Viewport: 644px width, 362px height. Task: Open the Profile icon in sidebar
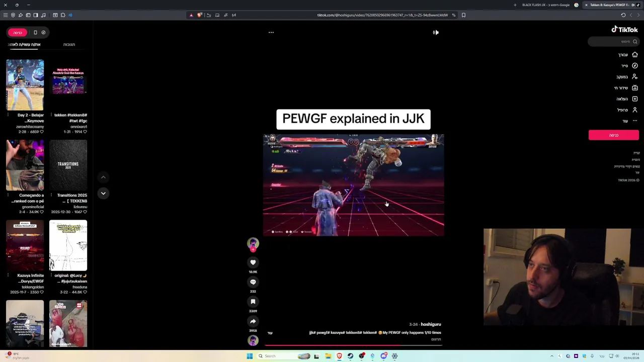[635, 110]
